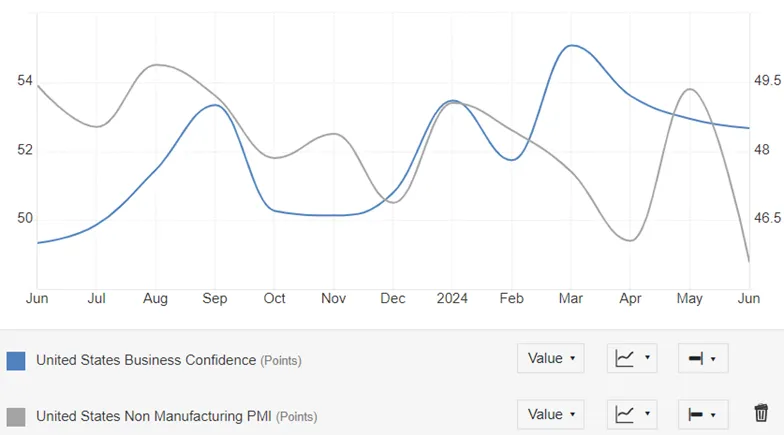Click the 49.5 right-axis value label

pos(768,81)
